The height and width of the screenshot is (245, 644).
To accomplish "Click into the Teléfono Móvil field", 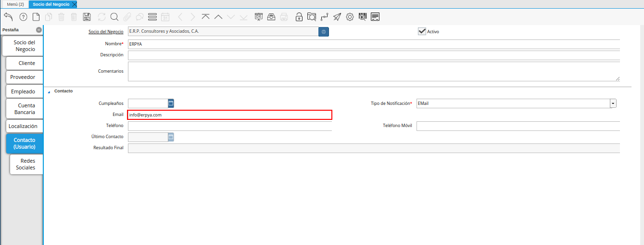I will (518, 126).
